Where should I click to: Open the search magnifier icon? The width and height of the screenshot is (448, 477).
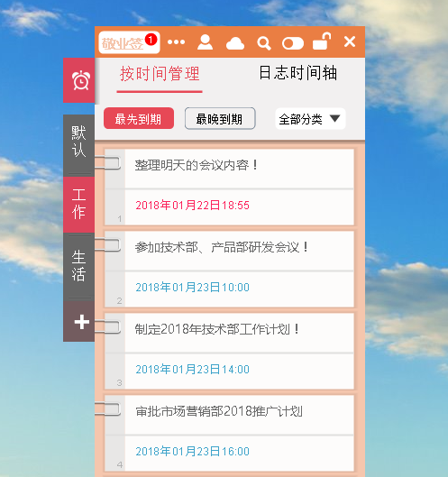click(x=264, y=43)
